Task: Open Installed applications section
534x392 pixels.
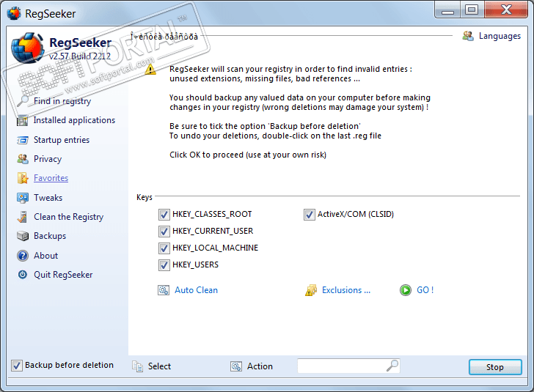Action: pyautogui.click(x=74, y=120)
